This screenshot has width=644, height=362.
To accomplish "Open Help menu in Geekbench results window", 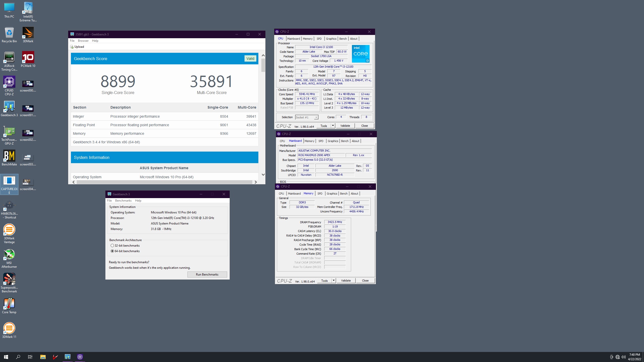I will [95, 41].
